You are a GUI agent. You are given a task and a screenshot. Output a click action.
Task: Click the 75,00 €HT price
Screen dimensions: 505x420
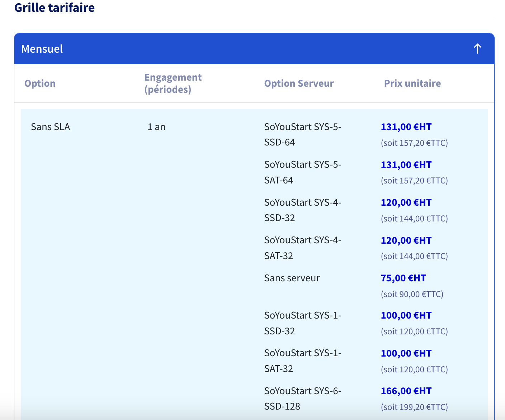(x=403, y=278)
